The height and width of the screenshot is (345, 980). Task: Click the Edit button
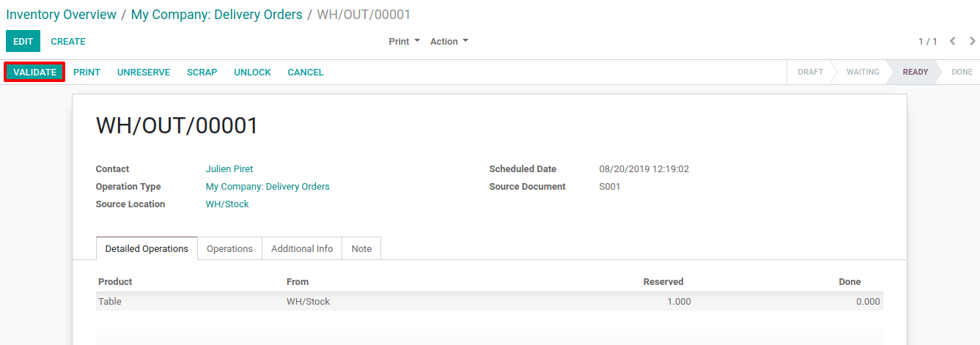[x=23, y=42]
